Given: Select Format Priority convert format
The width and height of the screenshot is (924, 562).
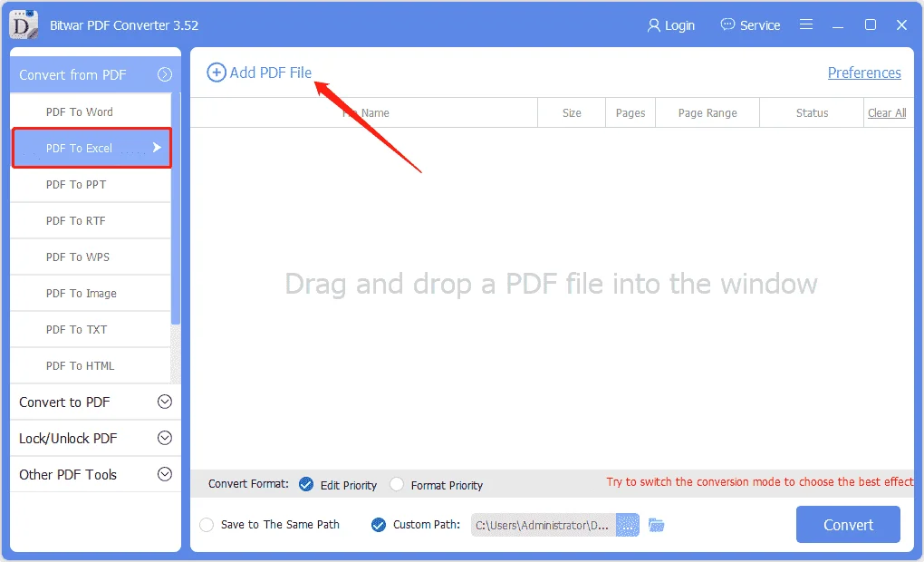Looking at the screenshot, I should coord(397,484).
